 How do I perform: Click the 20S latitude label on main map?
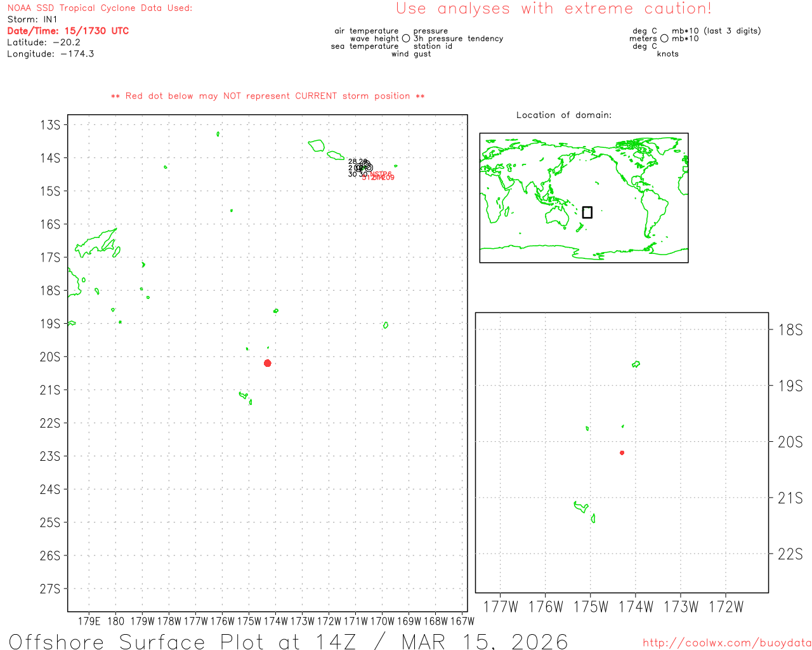click(x=50, y=357)
